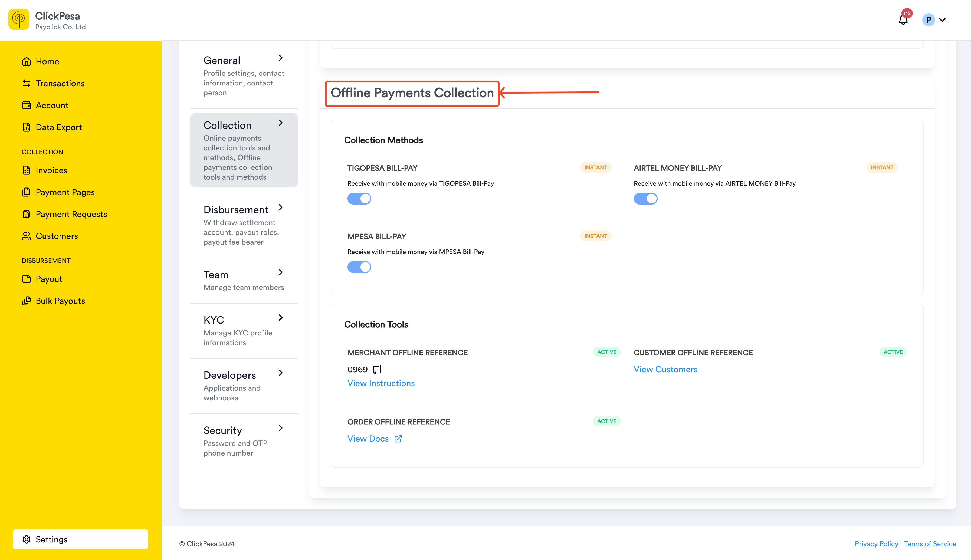This screenshot has height=560, width=971.
Task: Select General settings section
Action: click(244, 76)
